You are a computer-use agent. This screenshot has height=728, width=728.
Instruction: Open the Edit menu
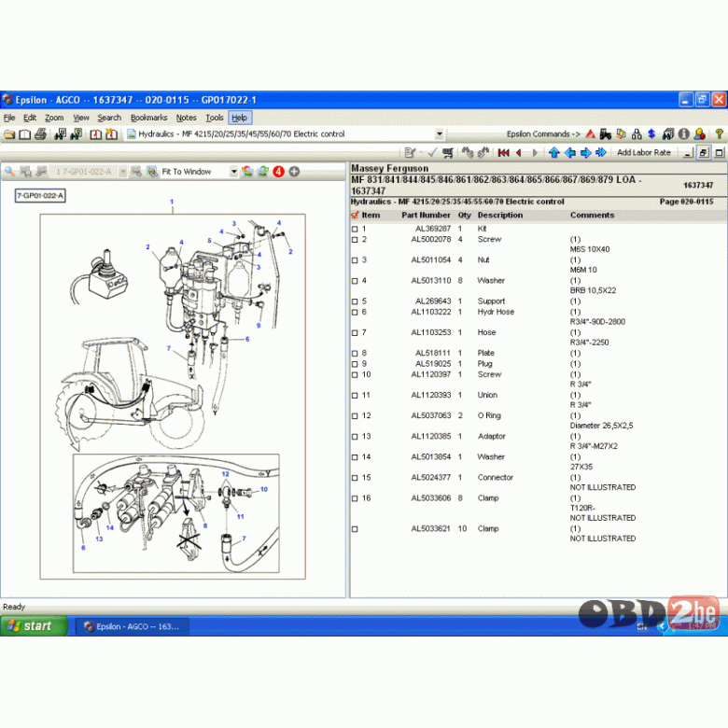tap(30, 118)
